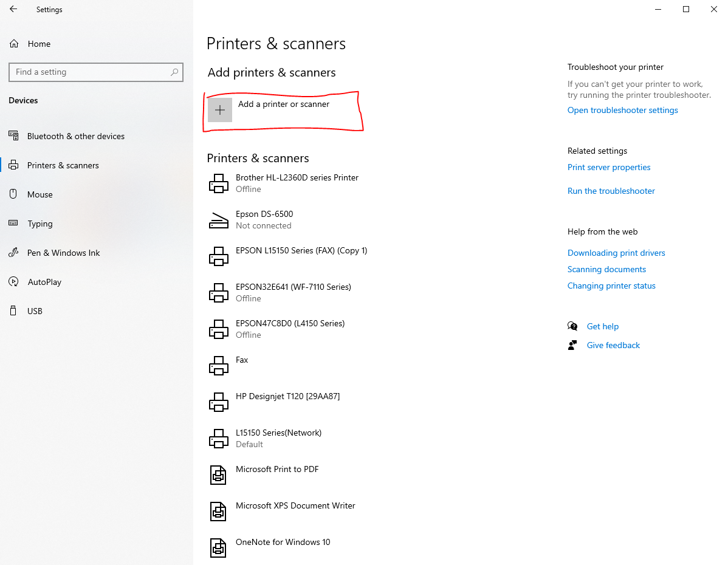This screenshot has height=565, width=728.
Task: Select L15150 Series(Network) default printer name
Action: point(278,433)
